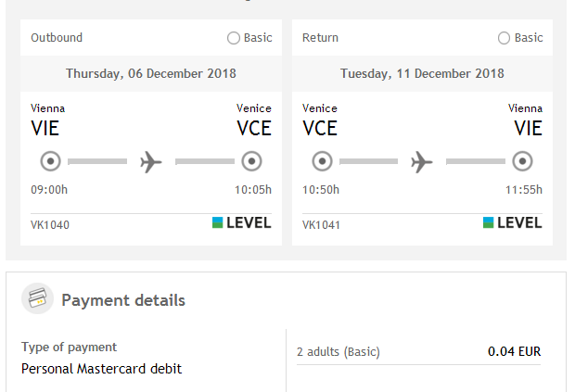The width and height of the screenshot is (575, 392).
Task: Click the return flight airplane icon
Action: point(422,161)
